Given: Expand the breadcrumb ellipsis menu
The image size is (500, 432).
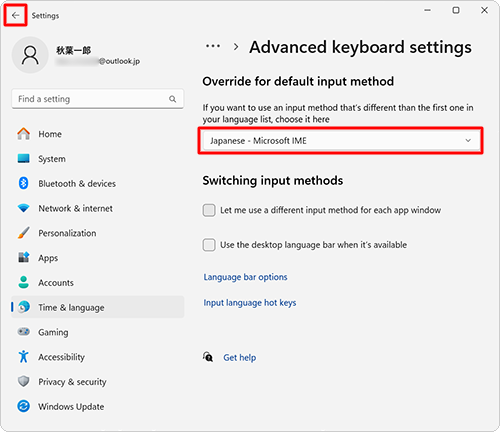Looking at the screenshot, I should (213, 46).
